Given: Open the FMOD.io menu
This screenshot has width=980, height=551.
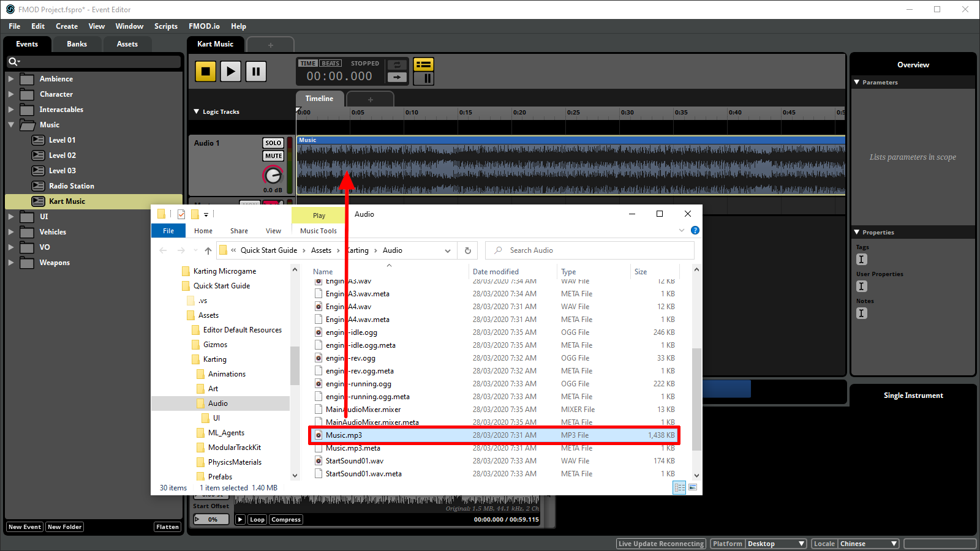Looking at the screenshot, I should click(204, 26).
